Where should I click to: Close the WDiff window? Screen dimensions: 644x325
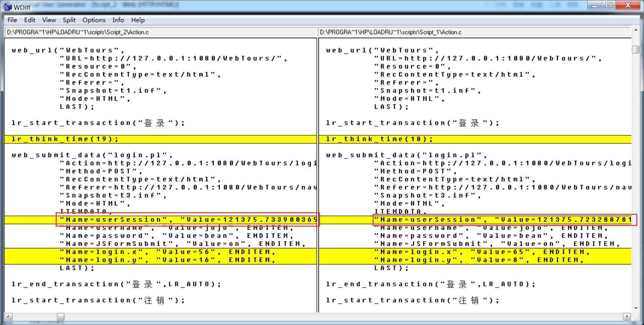coord(628,5)
